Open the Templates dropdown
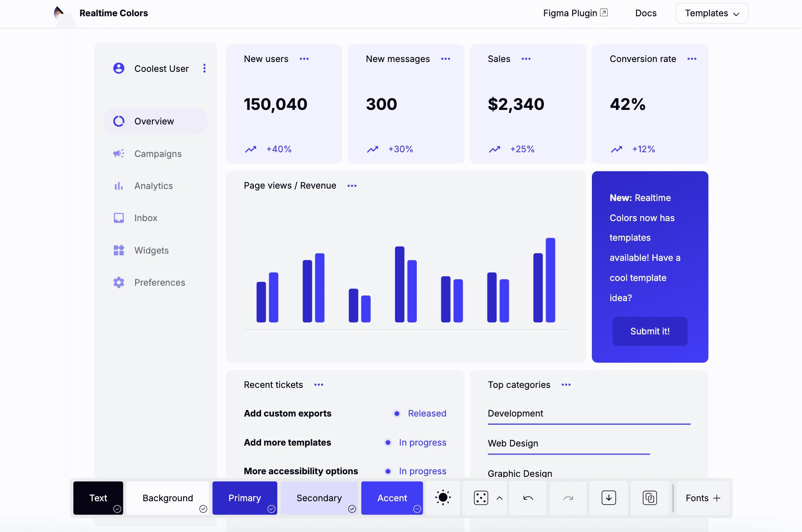 (712, 13)
